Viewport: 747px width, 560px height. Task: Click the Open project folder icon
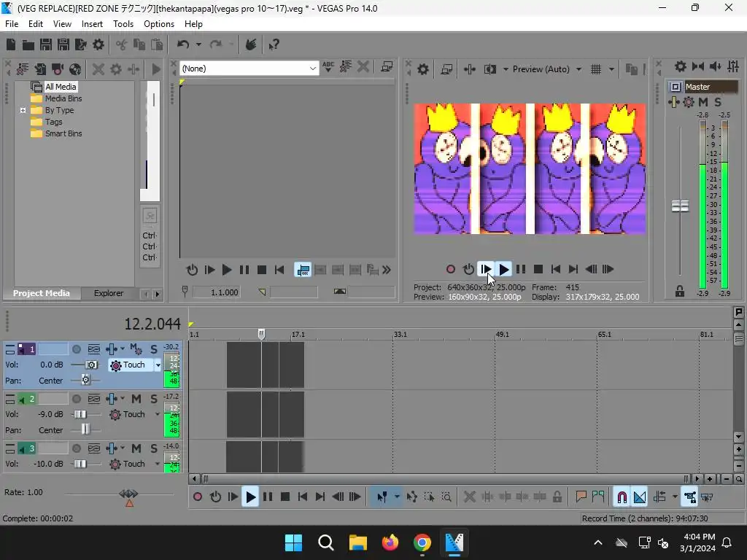click(x=28, y=44)
